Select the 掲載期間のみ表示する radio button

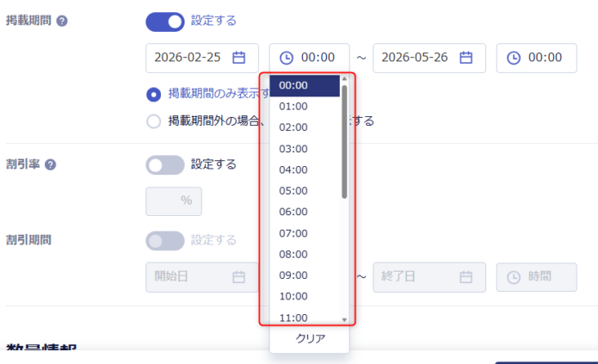pyautogui.click(x=154, y=94)
